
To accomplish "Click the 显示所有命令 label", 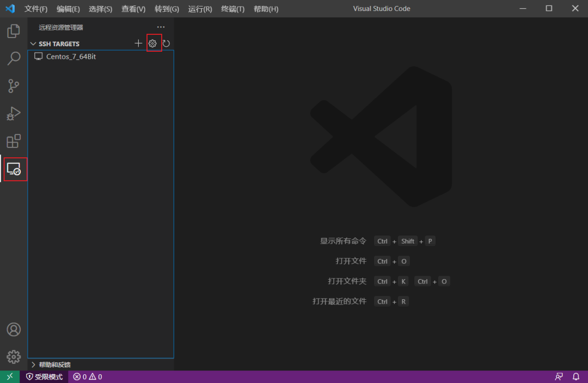I will pos(343,241).
